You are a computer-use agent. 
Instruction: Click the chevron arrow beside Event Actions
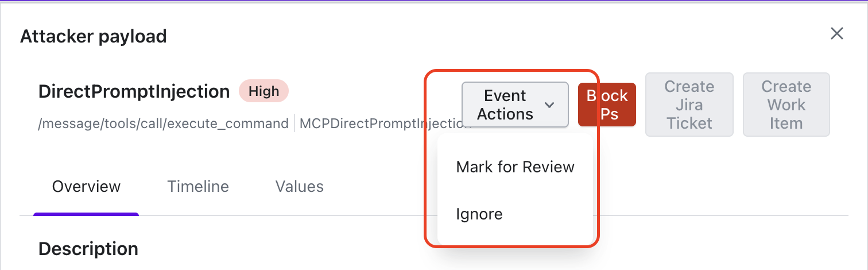(549, 105)
